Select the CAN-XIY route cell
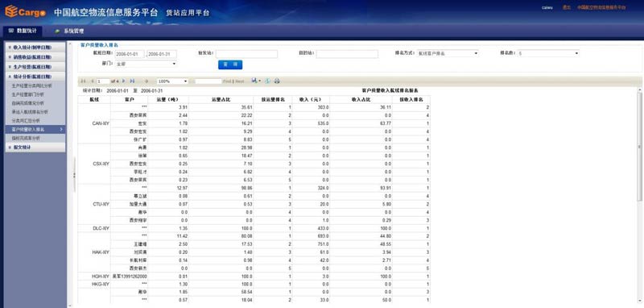The image size is (644, 308). pos(94,123)
